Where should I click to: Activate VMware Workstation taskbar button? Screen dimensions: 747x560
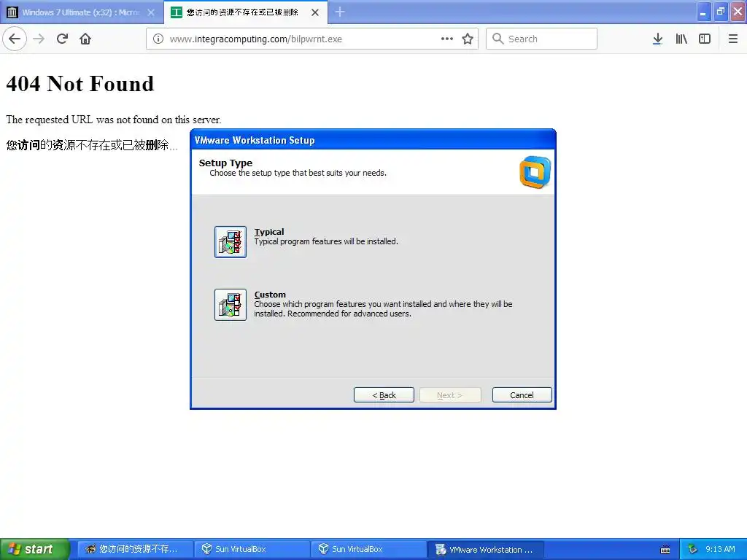[x=486, y=550]
